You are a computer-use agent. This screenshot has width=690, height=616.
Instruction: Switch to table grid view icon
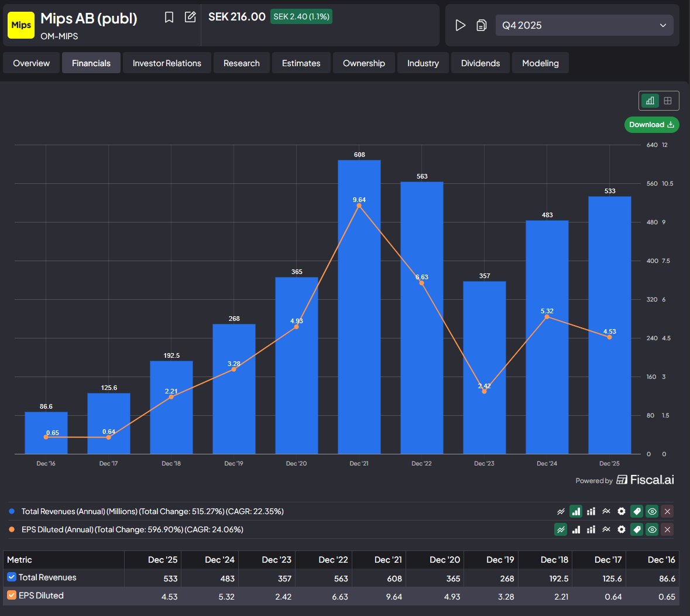[x=668, y=101]
